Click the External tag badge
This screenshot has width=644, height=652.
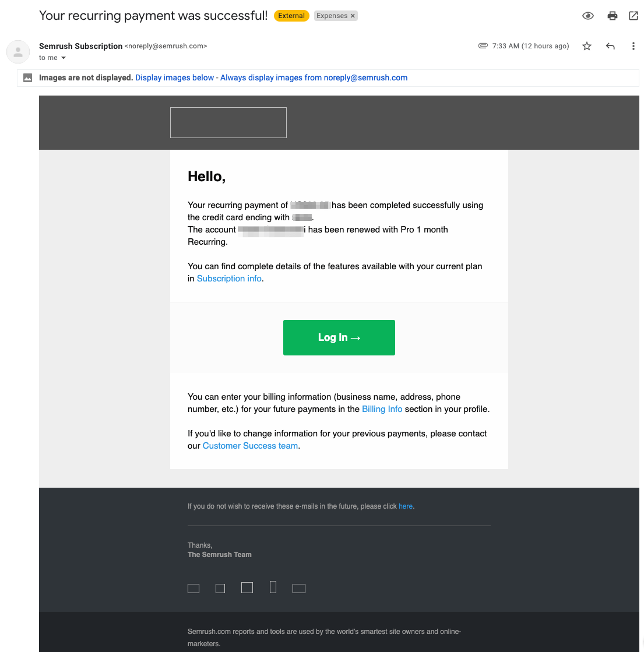tap(291, 16)
